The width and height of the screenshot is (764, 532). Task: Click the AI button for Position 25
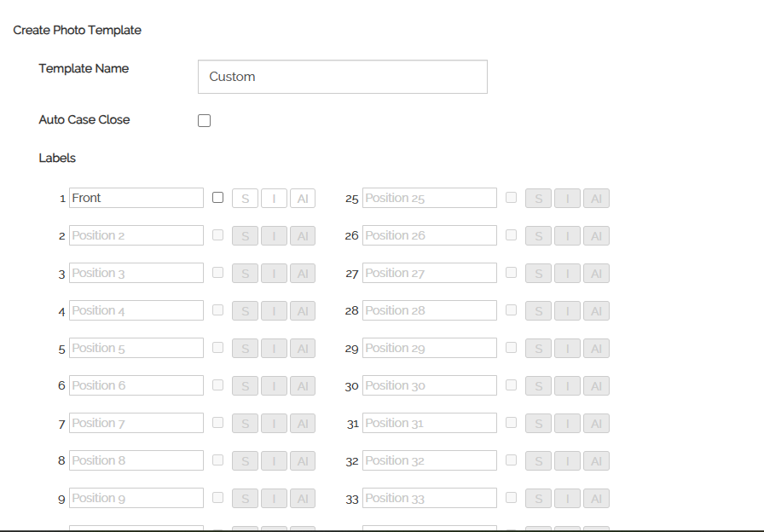596,199
